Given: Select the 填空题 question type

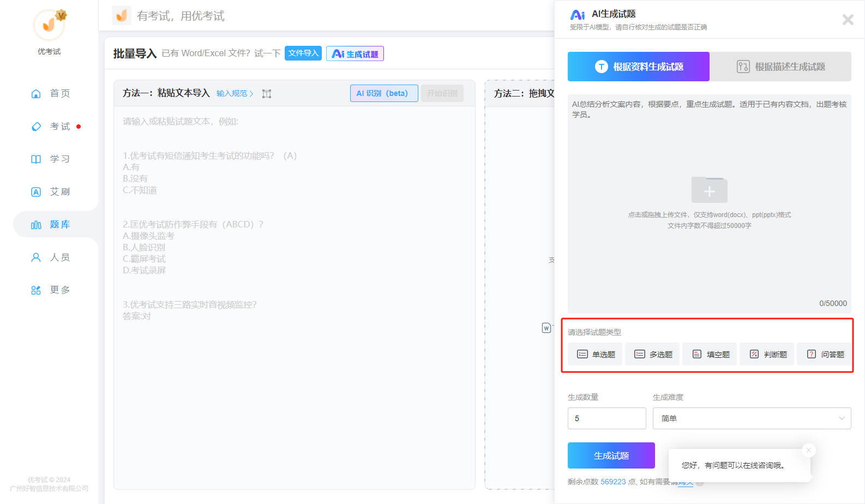Looking at the screenshot, I should (710, 354).
